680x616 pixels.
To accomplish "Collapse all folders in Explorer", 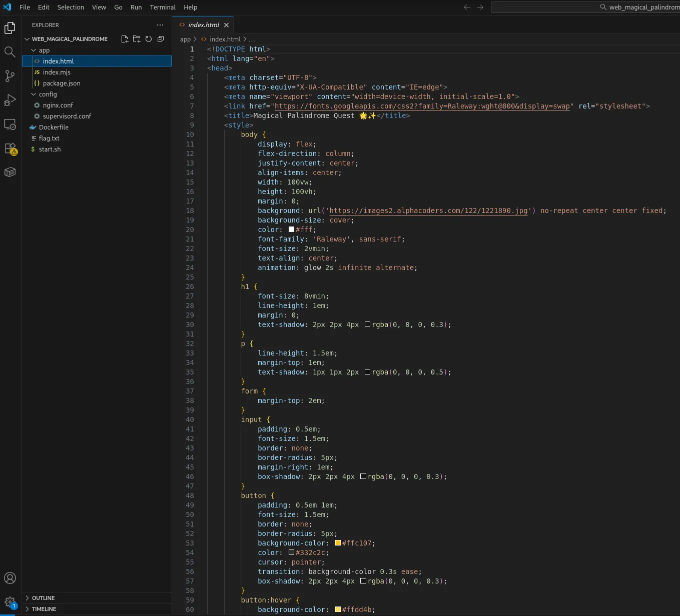I will tap(161, 39).
